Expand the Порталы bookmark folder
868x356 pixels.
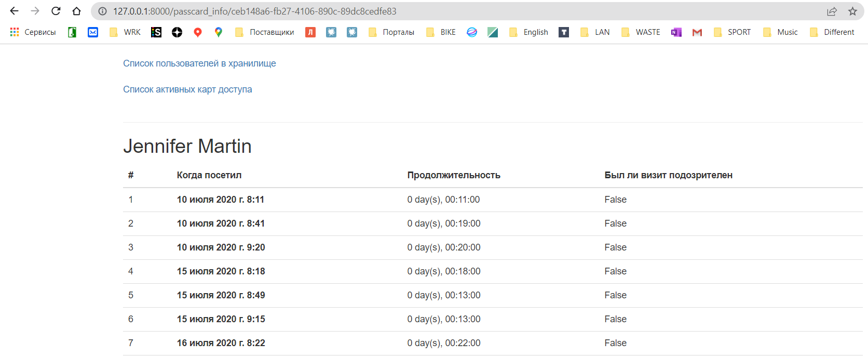pos(391,32)
